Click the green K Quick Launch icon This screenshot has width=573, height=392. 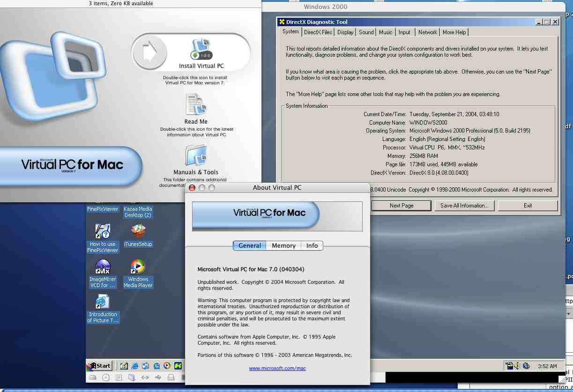pyautogui.click(x=178, y=366)
